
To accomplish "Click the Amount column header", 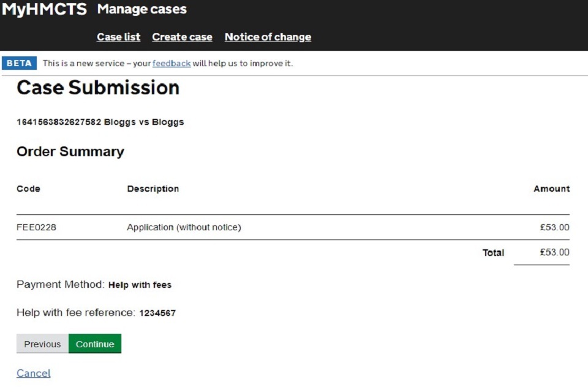I will click(551, 189).
